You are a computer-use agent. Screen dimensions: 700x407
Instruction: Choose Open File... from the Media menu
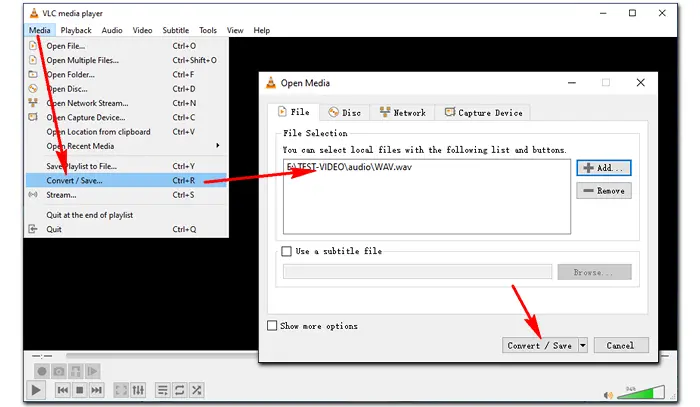pos(126,46)
